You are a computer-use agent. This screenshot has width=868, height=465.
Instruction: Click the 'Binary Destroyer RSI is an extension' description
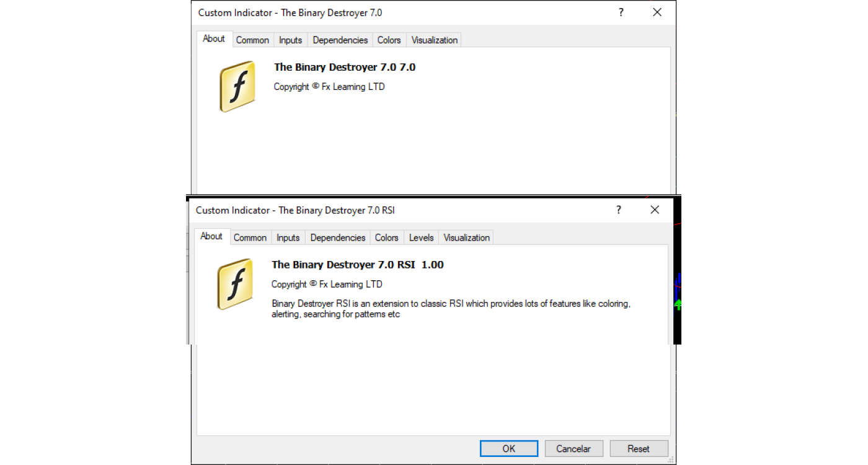(451, 309)
